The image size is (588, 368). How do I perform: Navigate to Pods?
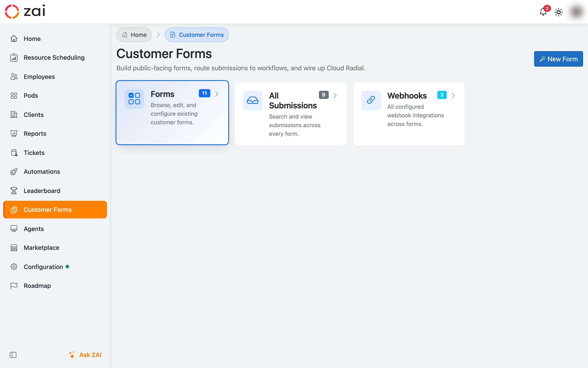pos(55,95)
